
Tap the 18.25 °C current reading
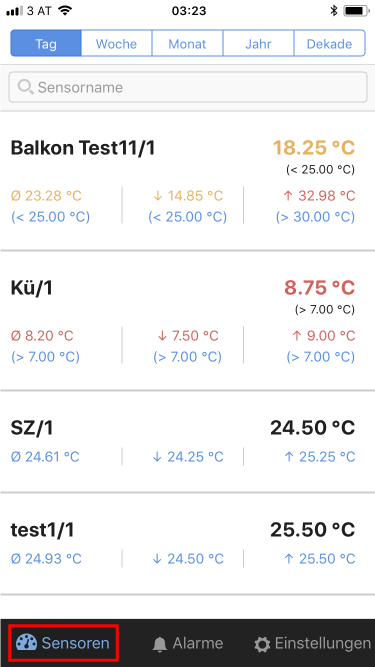[314, 148]
